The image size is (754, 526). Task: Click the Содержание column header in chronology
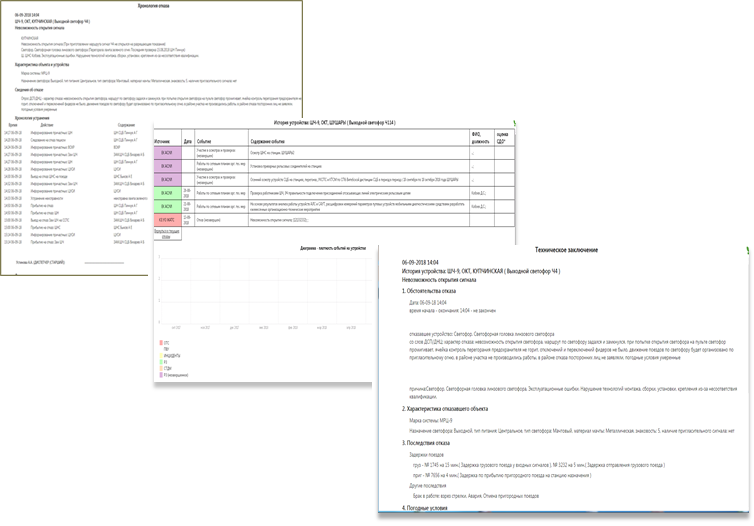(126, 125)
